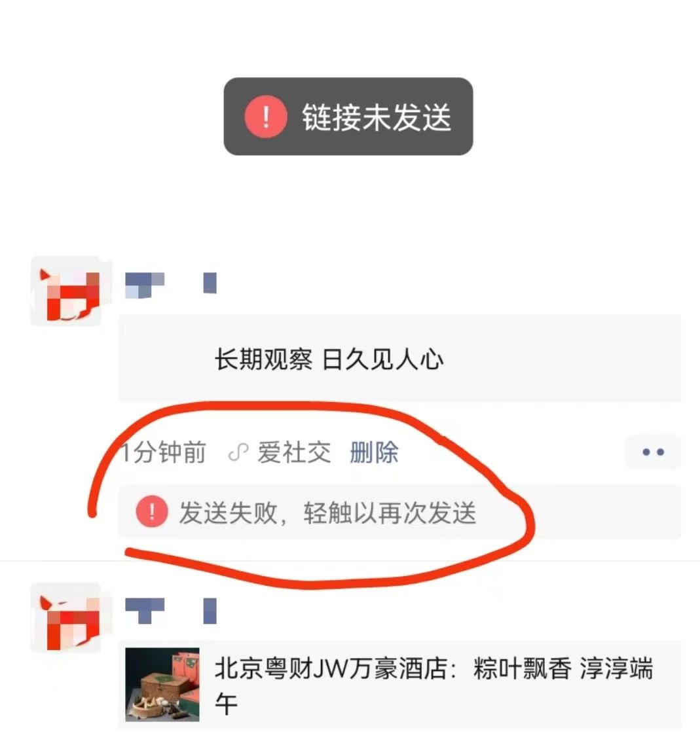Open the zongzi gift box thumbnail
Image resolution: width=700 pixels, height=745 pixels.
tap(162, 684)
